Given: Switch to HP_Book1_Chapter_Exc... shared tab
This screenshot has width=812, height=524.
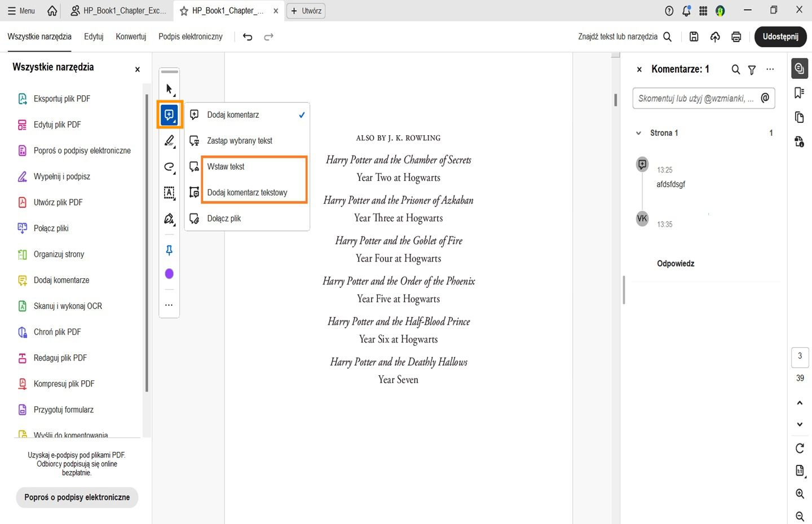Looking at the screenshot, I should click(118, 11).
